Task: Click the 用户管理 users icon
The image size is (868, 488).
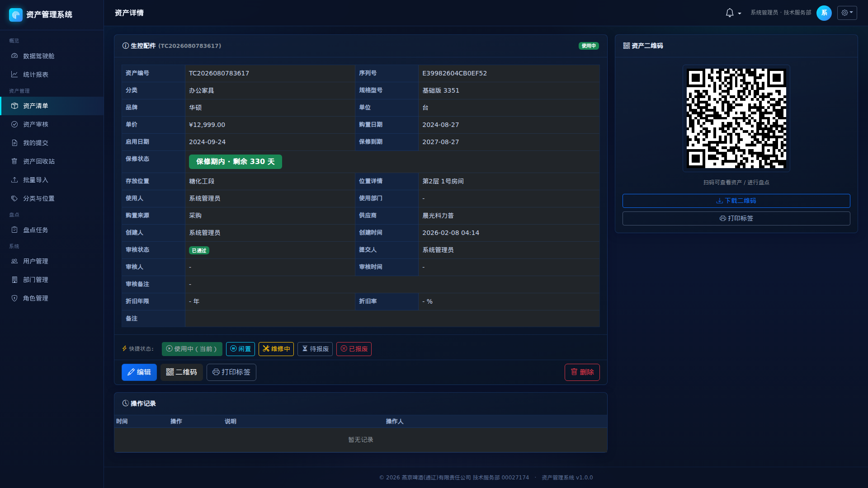Action: [x=14, y=261]
